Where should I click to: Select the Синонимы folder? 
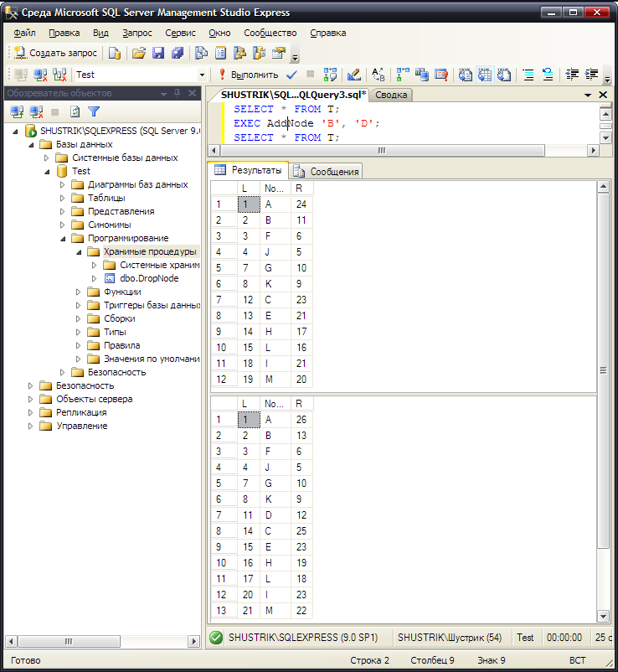click(x=109, y=225)
